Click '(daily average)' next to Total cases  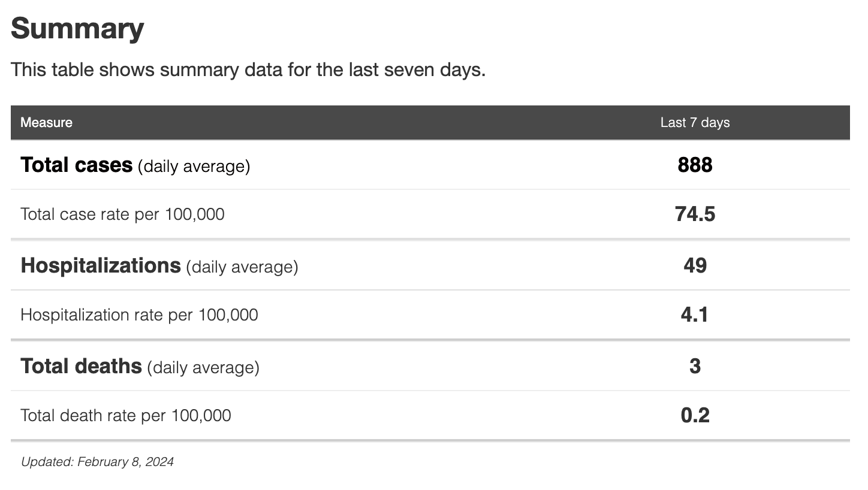[x=194, y=166]
